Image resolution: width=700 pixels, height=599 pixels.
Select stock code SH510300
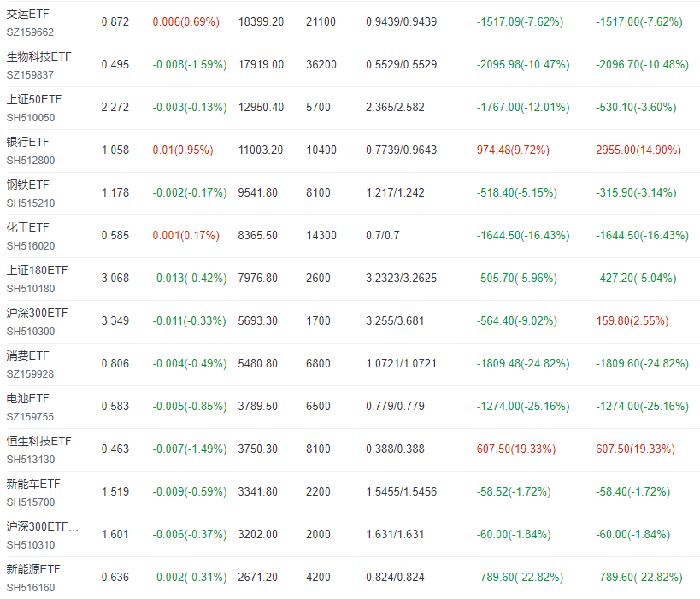[x=31, y=332]
